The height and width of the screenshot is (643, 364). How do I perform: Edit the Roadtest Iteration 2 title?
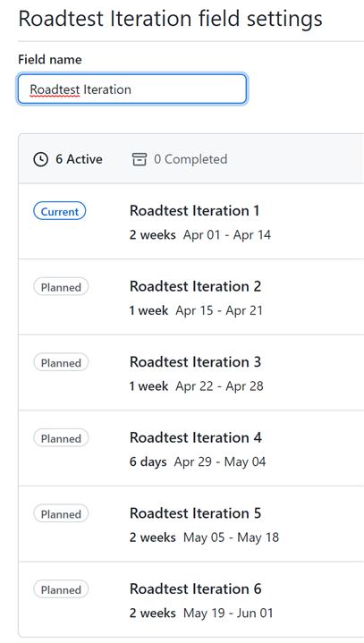(196, 286)
